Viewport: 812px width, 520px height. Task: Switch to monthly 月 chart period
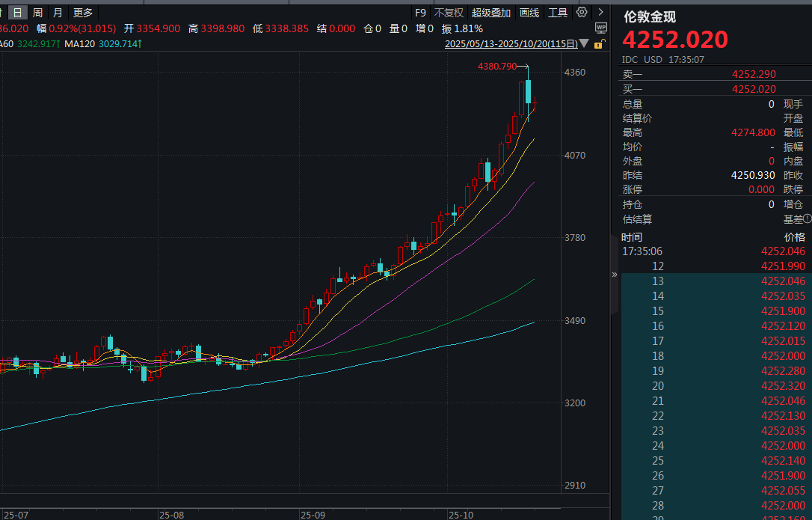coord(58,13)
